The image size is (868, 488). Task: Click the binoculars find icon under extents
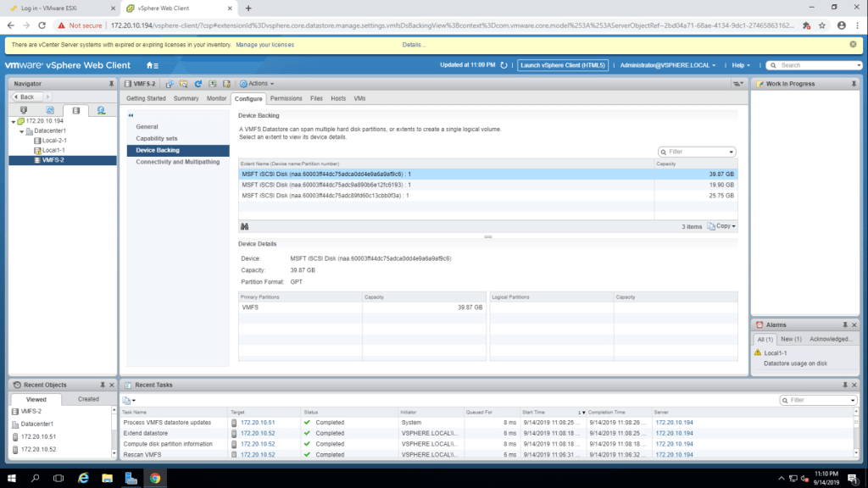click(x=245, y=226)
